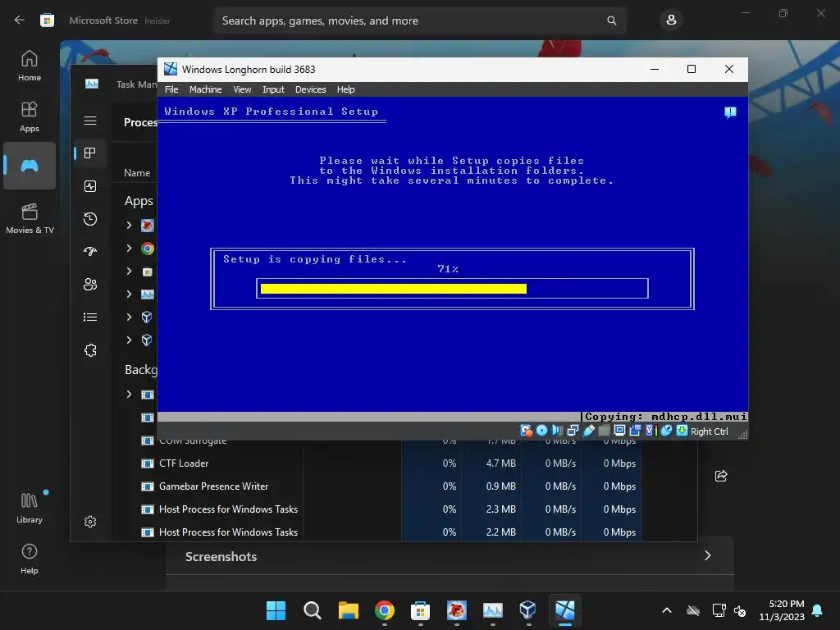The height and width of the screenshot is (630, 840).
Task: Open Library in Microsoft Store
Action: (30, 508)
